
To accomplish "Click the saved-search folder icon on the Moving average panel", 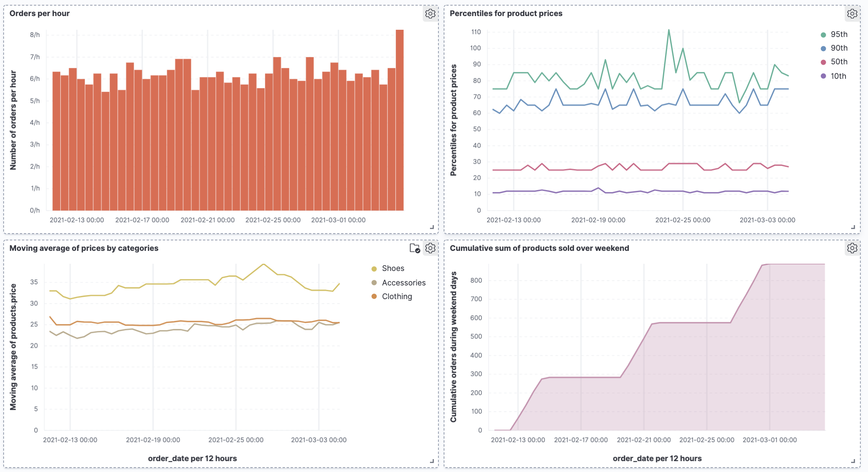I will point(414,248).
